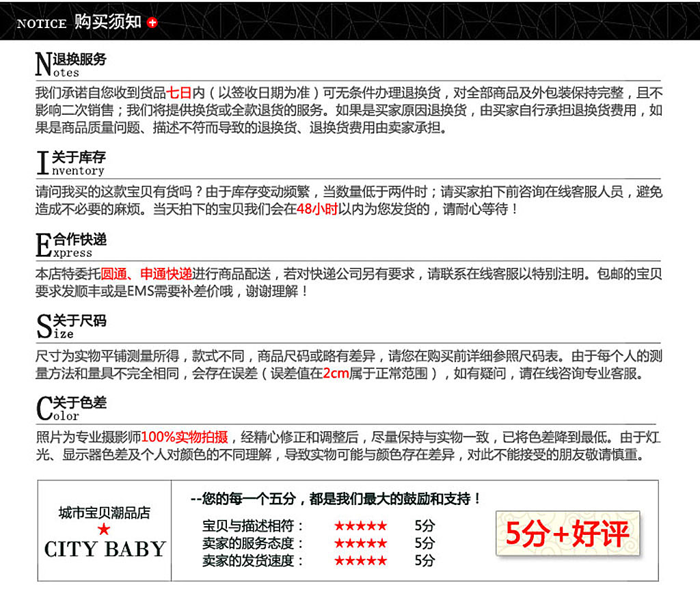Click the five stars for 宝贝与描述相符
The width and height of the screenshot is (700, 589).
coord(360,526)
